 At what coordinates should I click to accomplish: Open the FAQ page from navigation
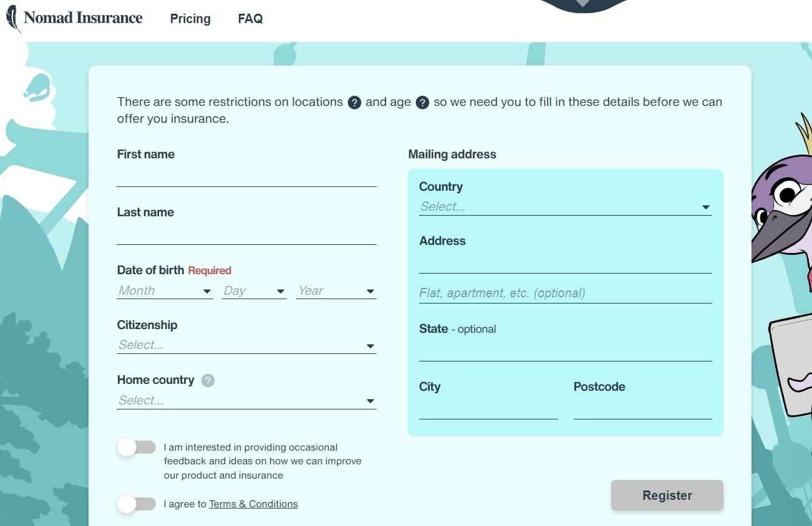(250, 19)
